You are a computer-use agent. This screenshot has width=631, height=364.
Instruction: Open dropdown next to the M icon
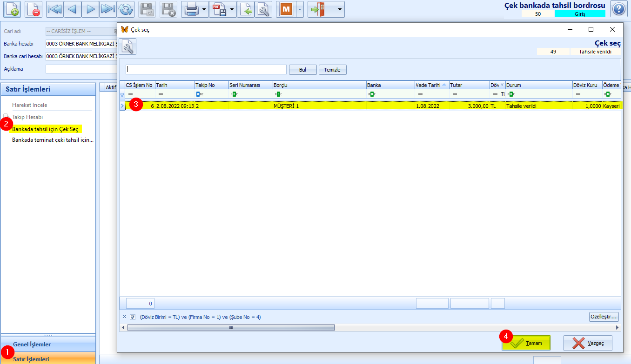click(300, 9)
